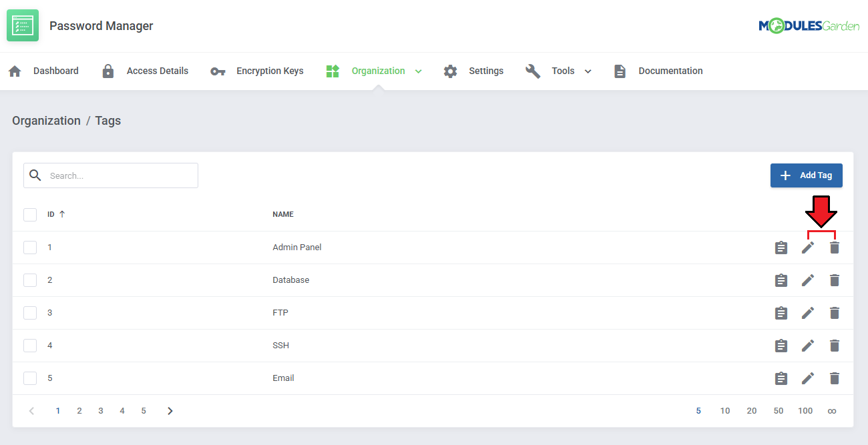Show 10 entries per page

[725, 411]
